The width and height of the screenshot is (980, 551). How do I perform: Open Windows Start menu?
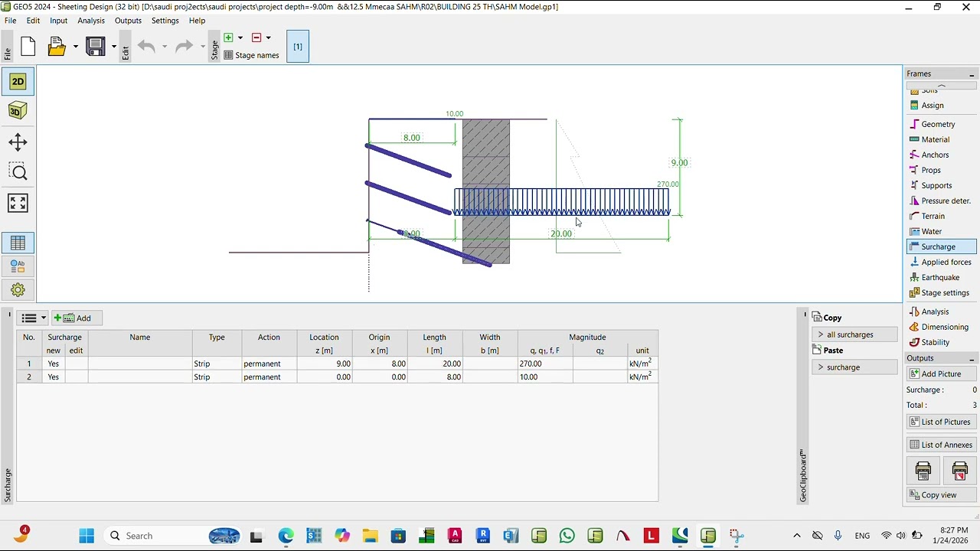pos(86,536)
